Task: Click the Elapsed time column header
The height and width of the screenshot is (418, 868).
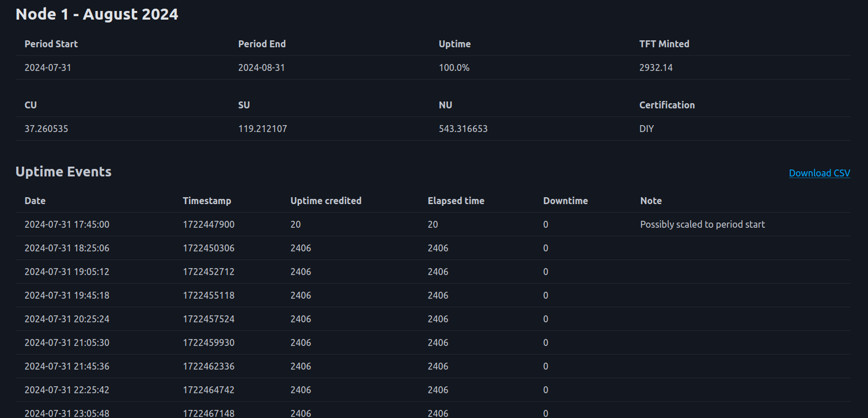Action: click(x=456, y=201)
